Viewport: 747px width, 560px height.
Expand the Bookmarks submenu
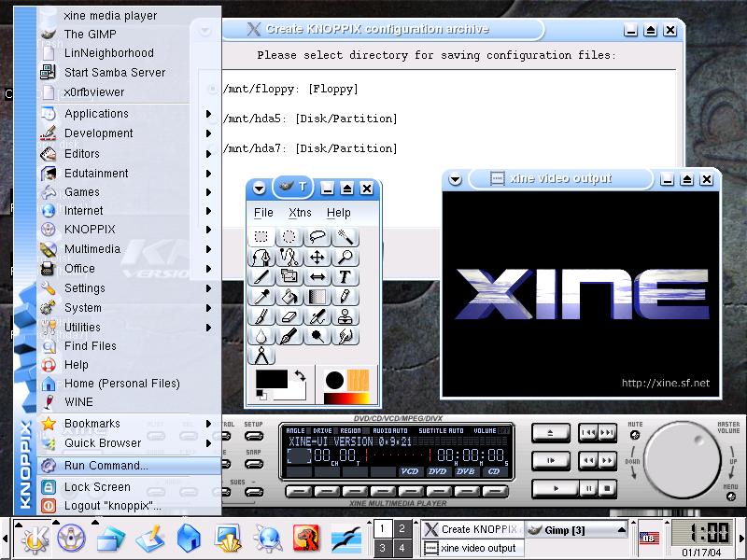[x=129, y=424]
